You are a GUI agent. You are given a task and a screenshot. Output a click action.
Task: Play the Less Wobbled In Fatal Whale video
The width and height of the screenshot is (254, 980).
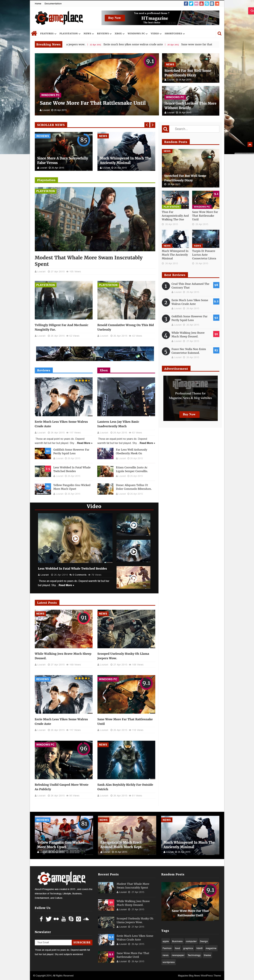pyautogui.click(x=75, y=538)
